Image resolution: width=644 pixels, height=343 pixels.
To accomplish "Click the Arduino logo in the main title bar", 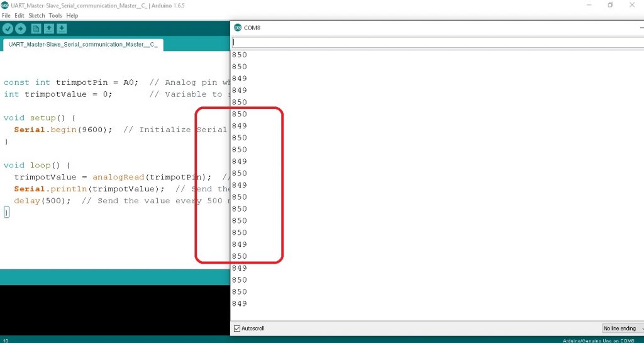I will 5,5.
